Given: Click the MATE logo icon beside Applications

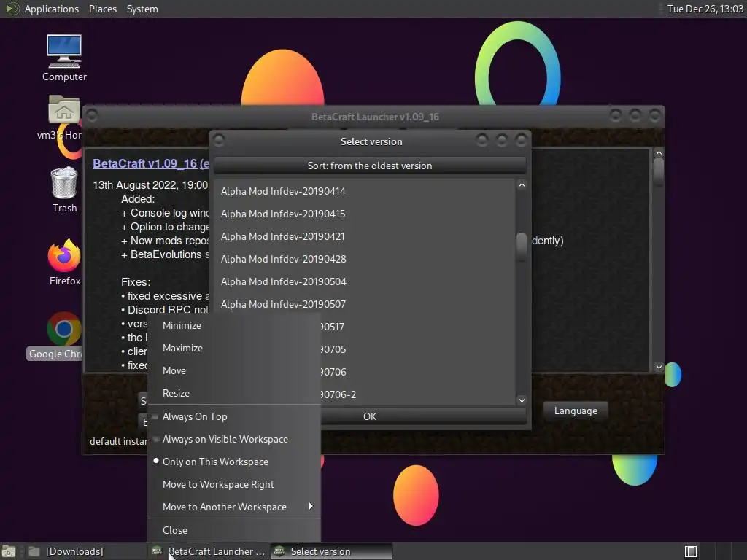Looking at the screenshot, I should (x=12, y=9).
